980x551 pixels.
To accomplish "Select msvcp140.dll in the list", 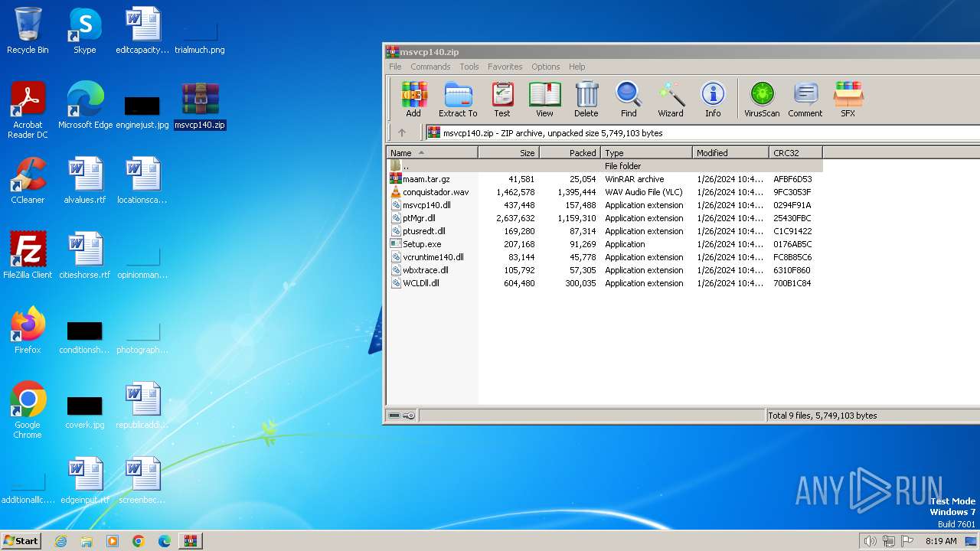I will click(605, 205).
